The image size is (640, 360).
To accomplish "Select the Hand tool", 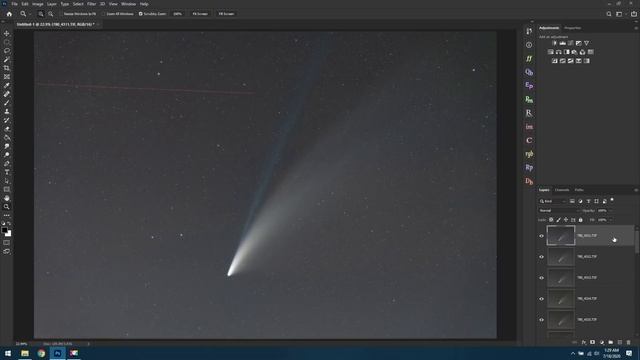I will [x=7, y=198].
